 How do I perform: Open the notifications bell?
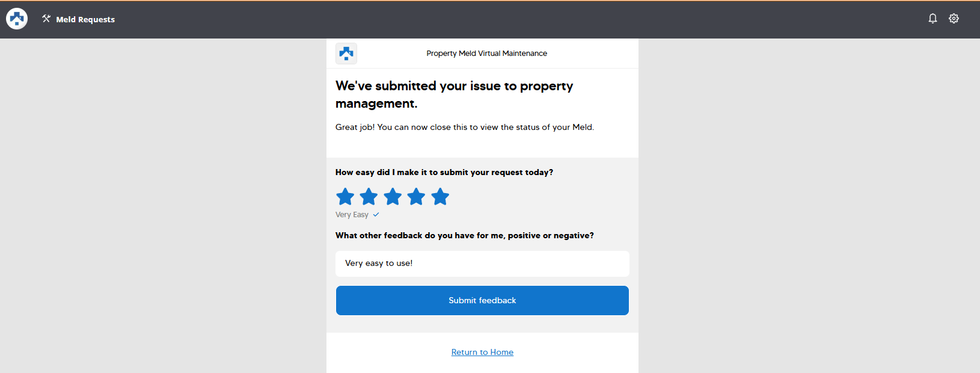[x=933, y=19]
